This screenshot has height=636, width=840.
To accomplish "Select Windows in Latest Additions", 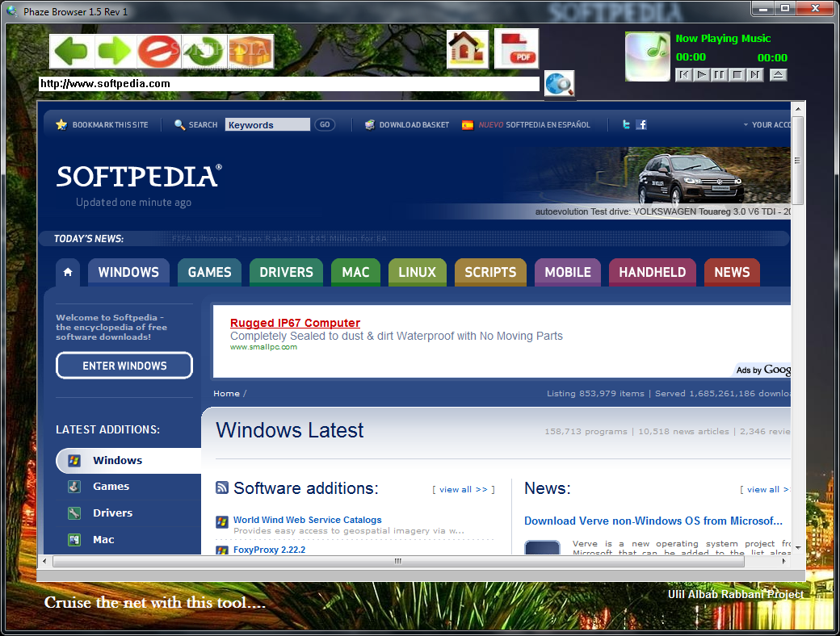I will [128, 460].
